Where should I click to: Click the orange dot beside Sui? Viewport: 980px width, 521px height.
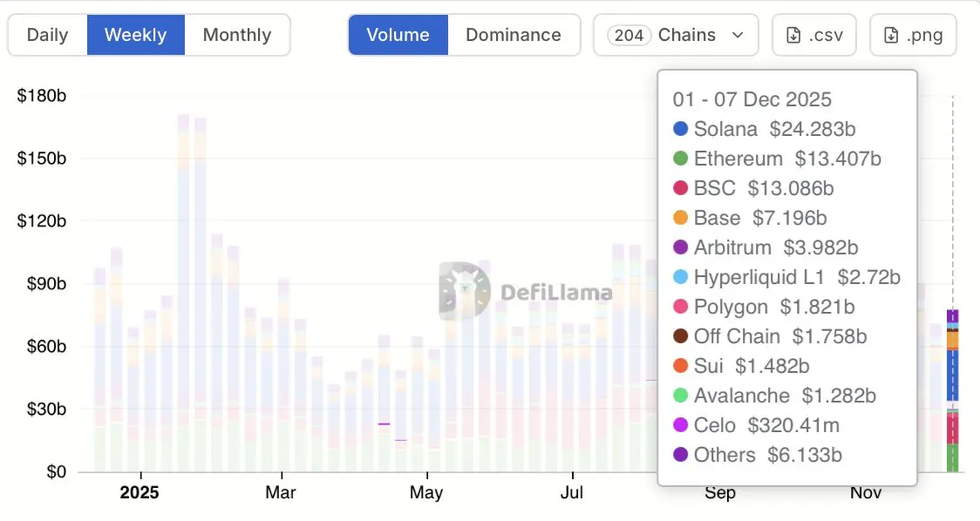coord(680,366)
